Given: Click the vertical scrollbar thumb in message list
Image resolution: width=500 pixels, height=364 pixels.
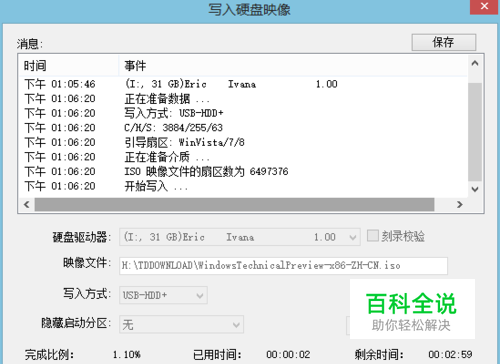Looking at the screenshot, I should (475, 132).
